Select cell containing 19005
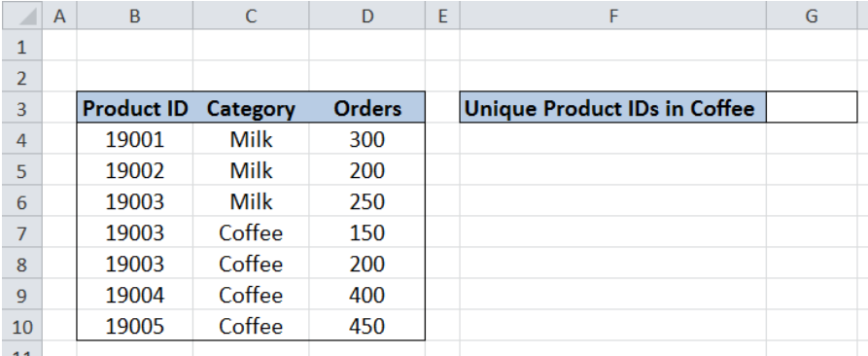Screen dimensions: 868x356 [134, 326]
